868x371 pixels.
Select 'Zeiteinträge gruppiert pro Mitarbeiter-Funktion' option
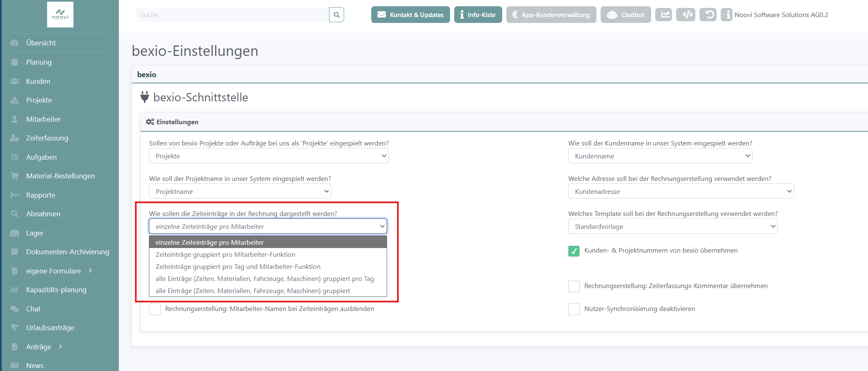tap(268, 254)
